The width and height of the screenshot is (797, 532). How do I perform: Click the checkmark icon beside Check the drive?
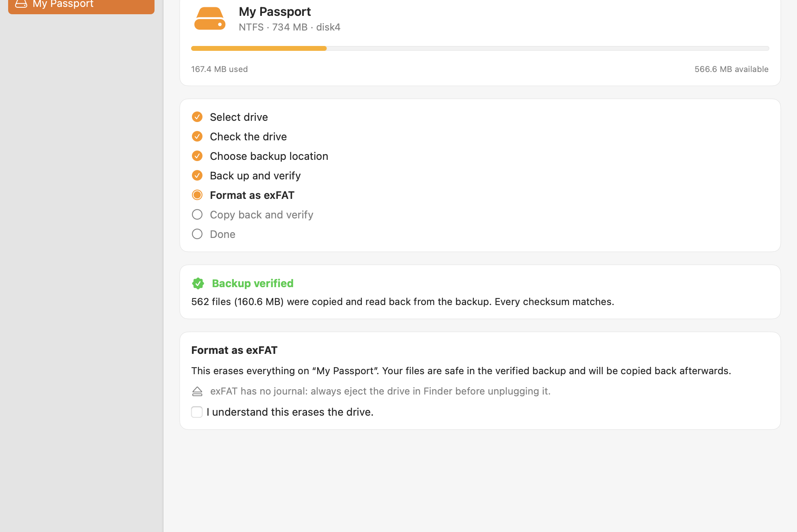(x=197, y=136)
